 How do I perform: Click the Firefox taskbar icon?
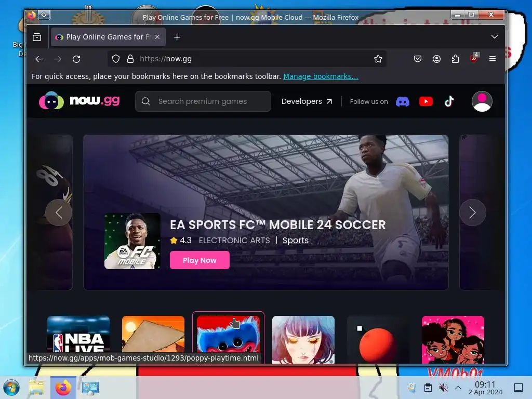tap(63, 388)
